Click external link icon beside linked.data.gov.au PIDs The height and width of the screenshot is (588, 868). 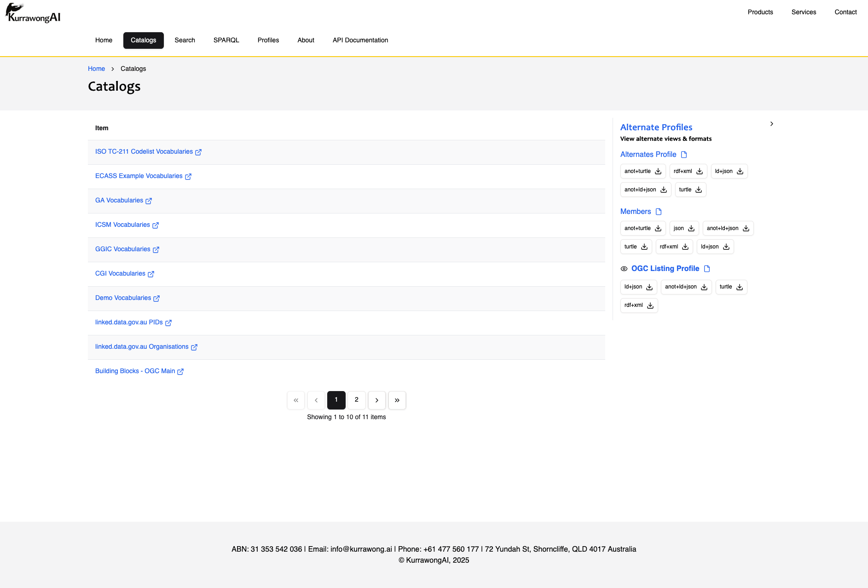coord(168,323)
